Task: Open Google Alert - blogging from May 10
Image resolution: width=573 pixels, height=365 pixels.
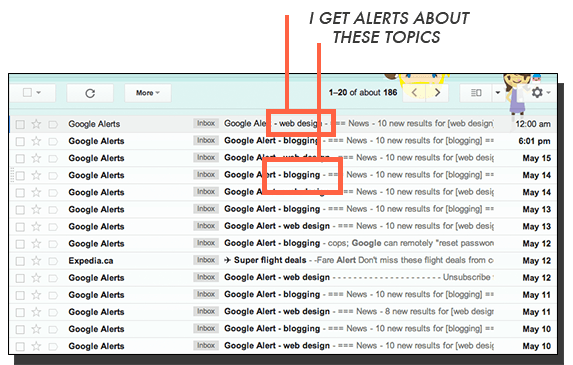Action: point(272,328)
